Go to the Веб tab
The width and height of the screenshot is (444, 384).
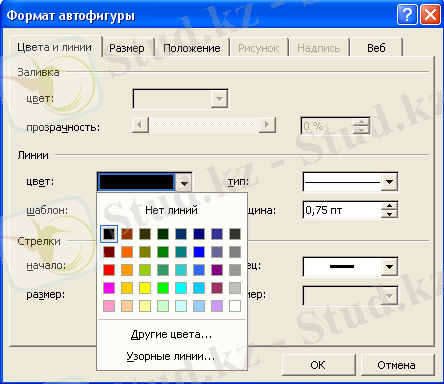click(376, 48)
